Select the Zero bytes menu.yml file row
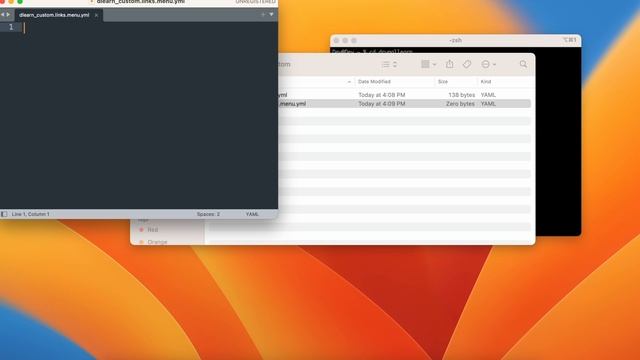640x360 pixels. tap(404, 104)
